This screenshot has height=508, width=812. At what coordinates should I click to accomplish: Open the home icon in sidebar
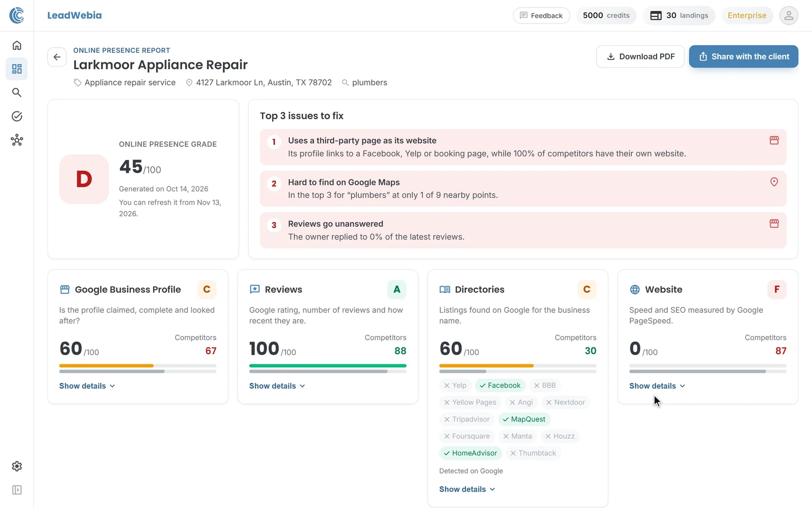pos(17,45)
